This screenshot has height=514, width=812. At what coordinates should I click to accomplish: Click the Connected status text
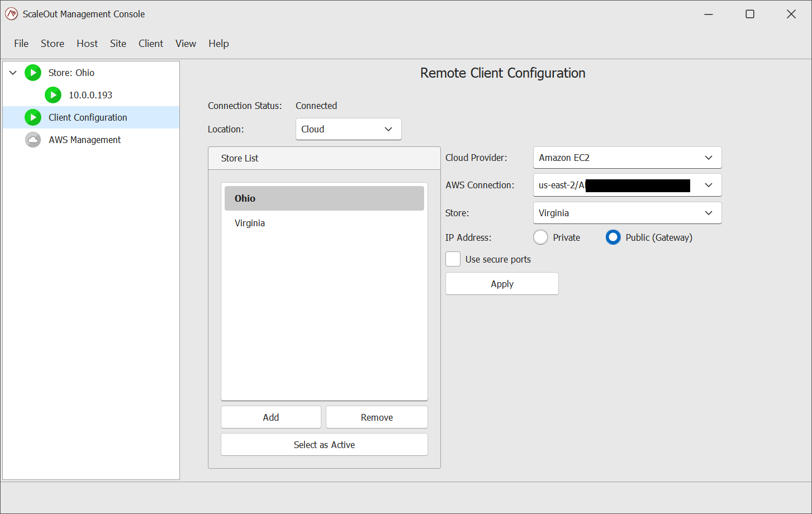pos(316,106)
